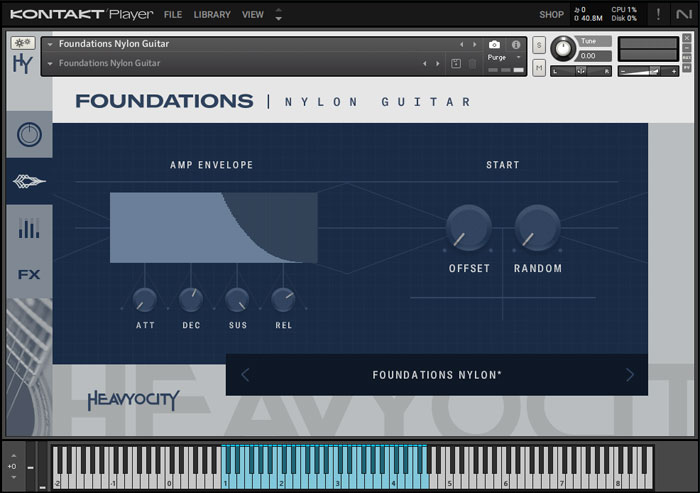Go to previous instrument arrow

pyautogui.click(x=462, y=44)
